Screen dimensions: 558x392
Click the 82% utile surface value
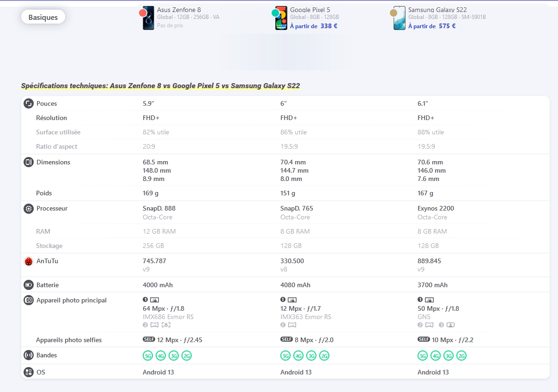pyautogui.click(x=156, y=132)
